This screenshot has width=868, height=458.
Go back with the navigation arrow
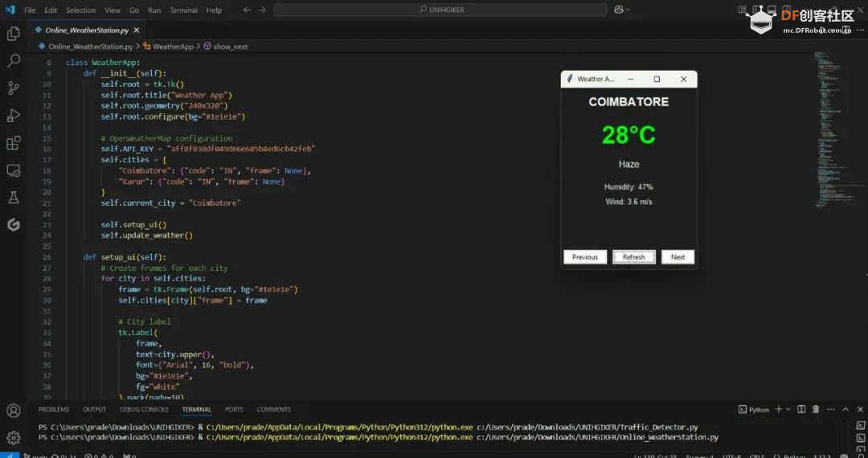coord(247,10)
